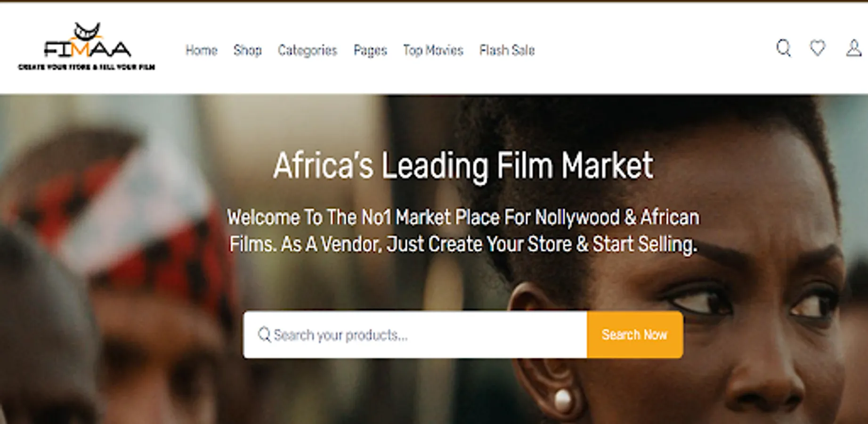The width and height of the screenshot is (868, 424).
Task: Click the "Create your store & sell your film" tagline
Action: click(x=87, y=67)
